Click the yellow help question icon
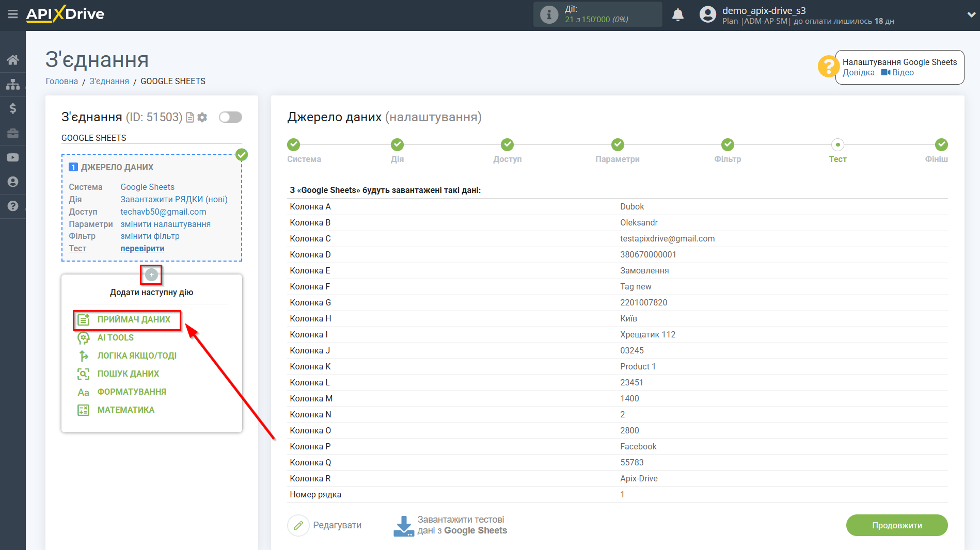 click(828, 67)
